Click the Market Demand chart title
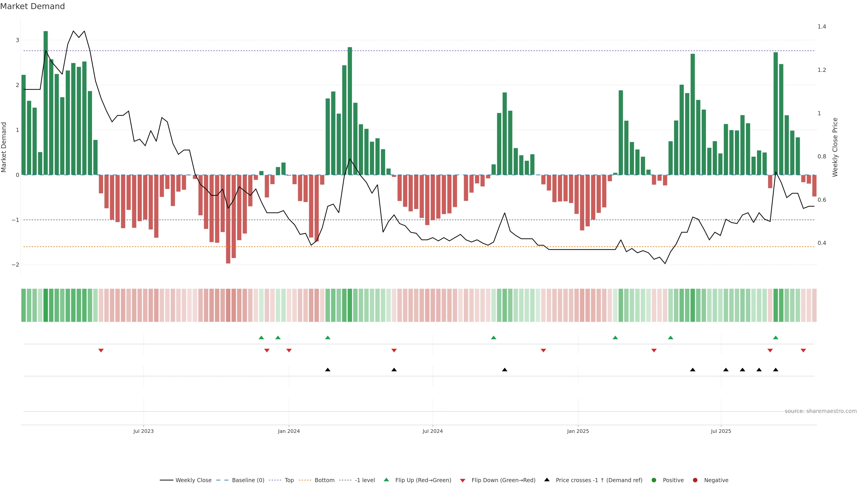The image size is (868, 488). pos(32,6)
